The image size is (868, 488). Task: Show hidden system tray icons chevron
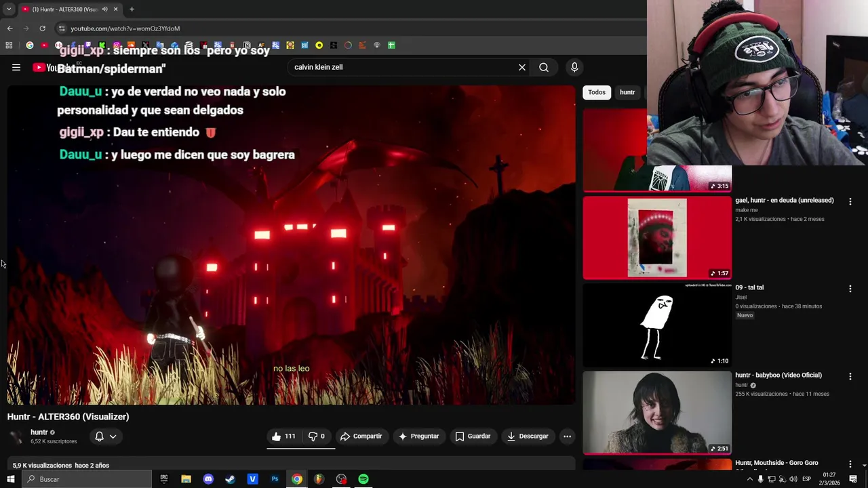[x=749, y=479]
